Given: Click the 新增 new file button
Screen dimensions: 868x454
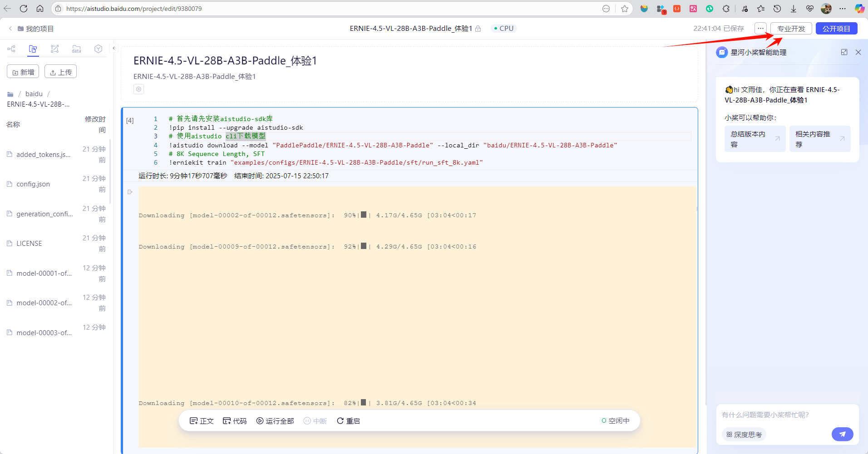Looking at the screenshot, I should coord(23,72).
